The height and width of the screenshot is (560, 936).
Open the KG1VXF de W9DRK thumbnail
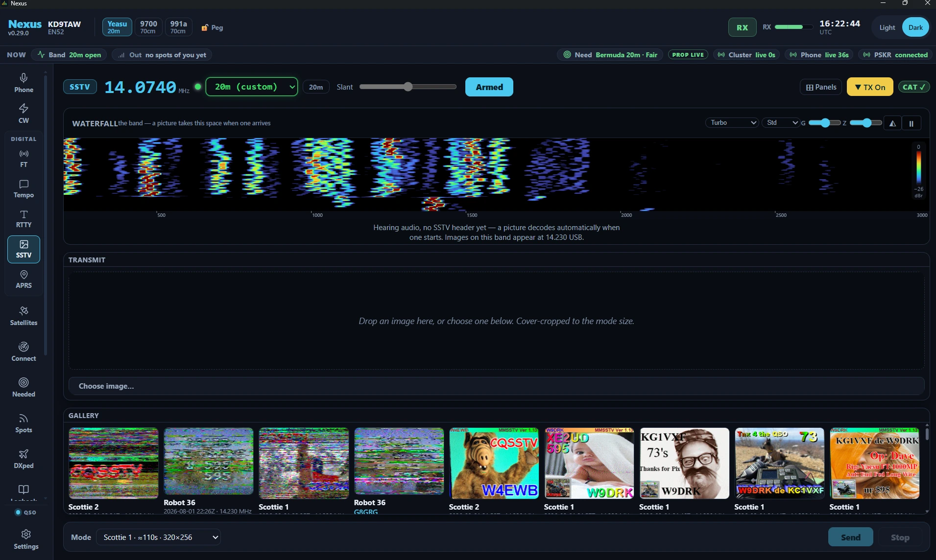[874, 463]
